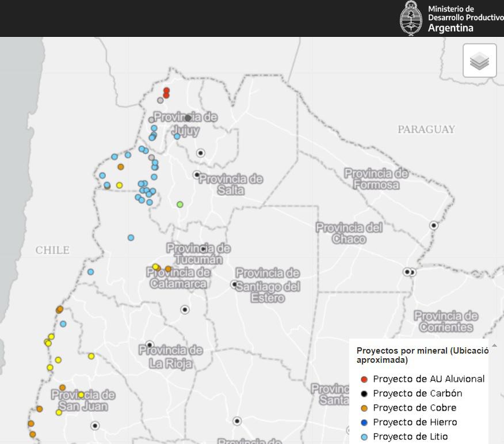504x444 pixels.
Task: Click the Provincia de Corrientes map label
Action: pyautogui.click(x=446, y=321)
